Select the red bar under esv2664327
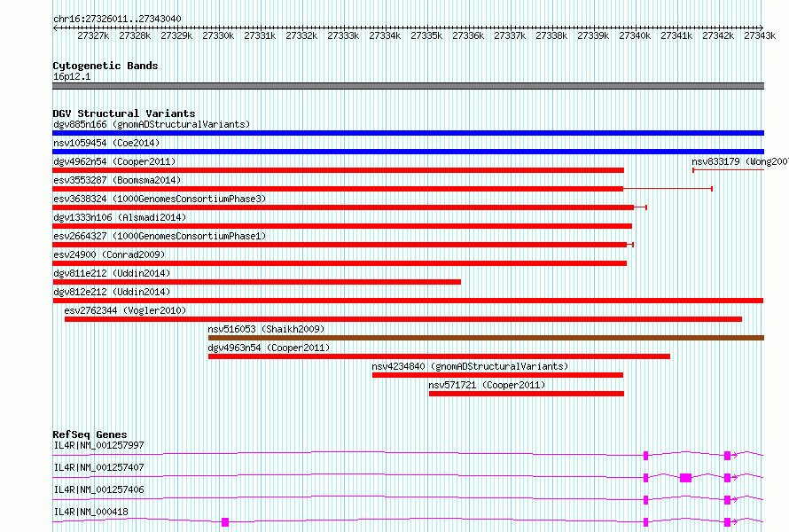The image size is (789, 532). click(340, 245)
